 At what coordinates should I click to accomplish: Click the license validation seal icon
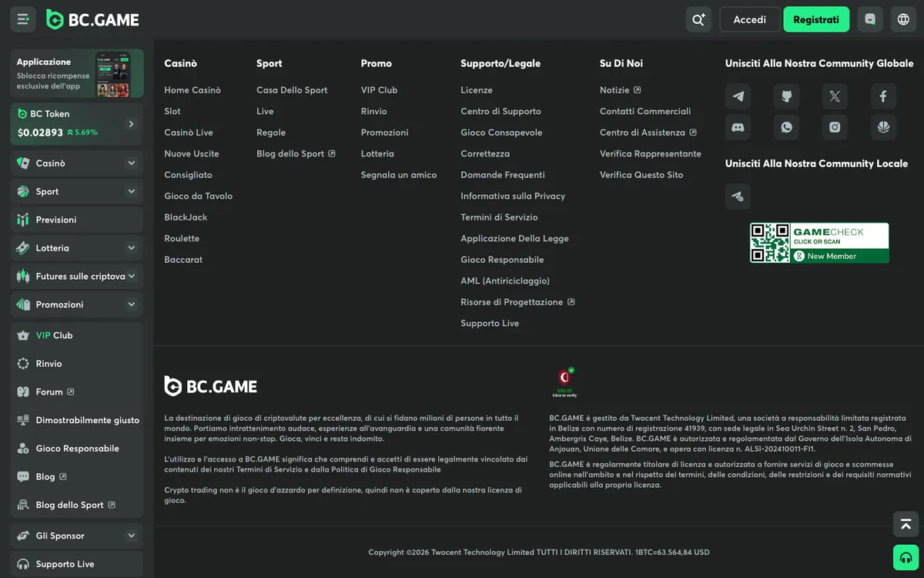tap(565, 381)
